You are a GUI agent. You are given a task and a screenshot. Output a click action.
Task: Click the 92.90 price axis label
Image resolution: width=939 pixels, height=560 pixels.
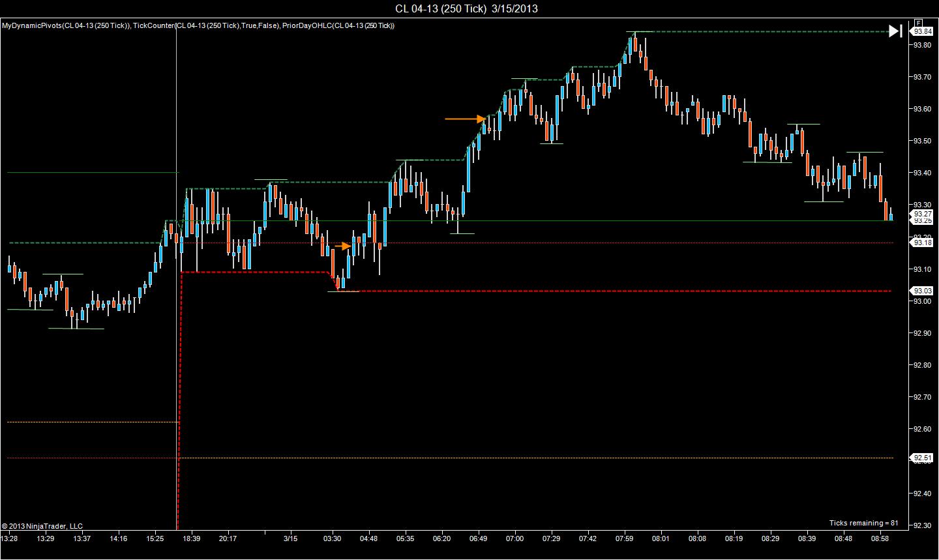coord(923,333)
